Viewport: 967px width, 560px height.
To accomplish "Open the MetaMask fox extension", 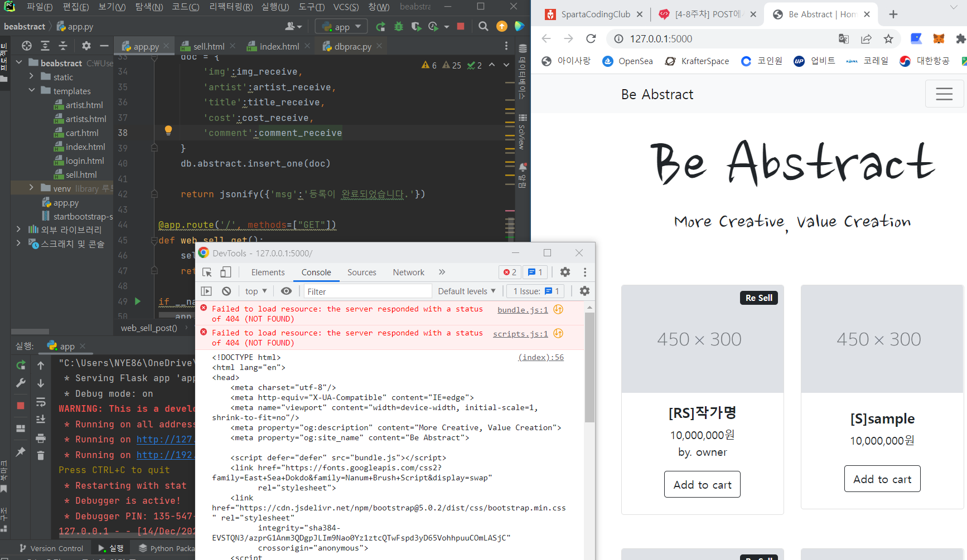I will [x=939, y=38].
